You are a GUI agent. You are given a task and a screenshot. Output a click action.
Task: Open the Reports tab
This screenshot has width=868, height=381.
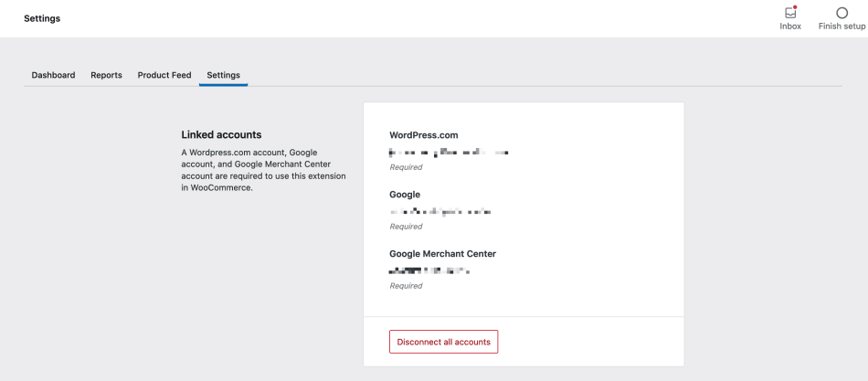(x=106, y=75)
